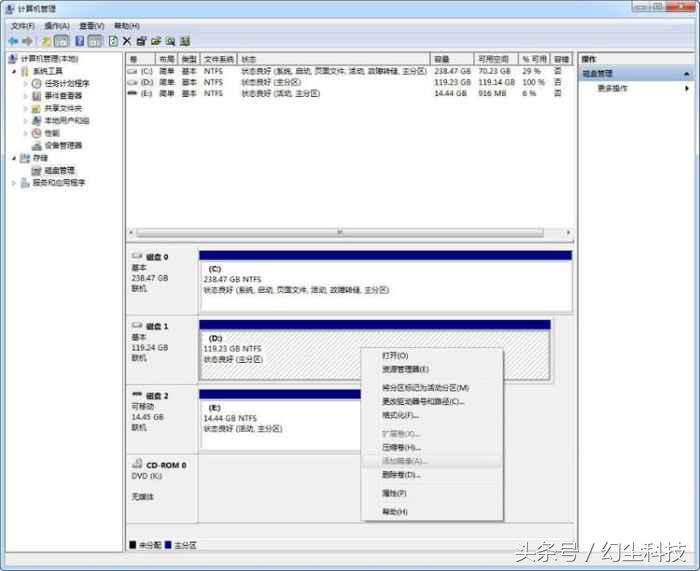Click 属性(P) in the context menu

coord(394,493)
